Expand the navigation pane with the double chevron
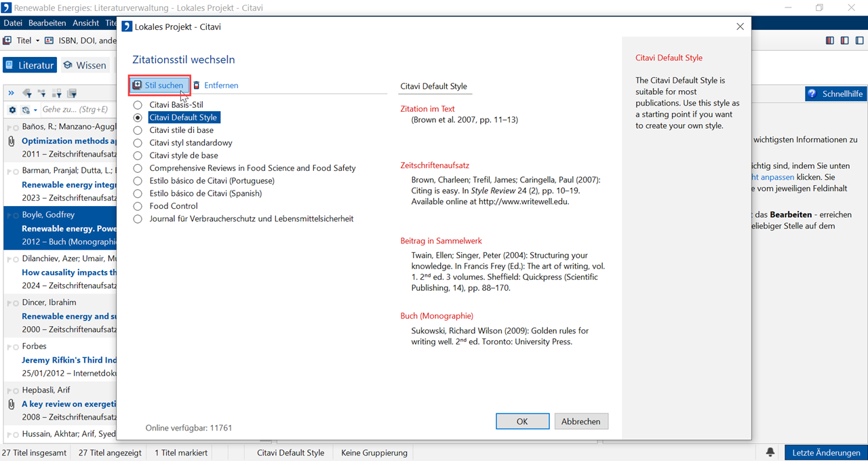 (11, 93)
